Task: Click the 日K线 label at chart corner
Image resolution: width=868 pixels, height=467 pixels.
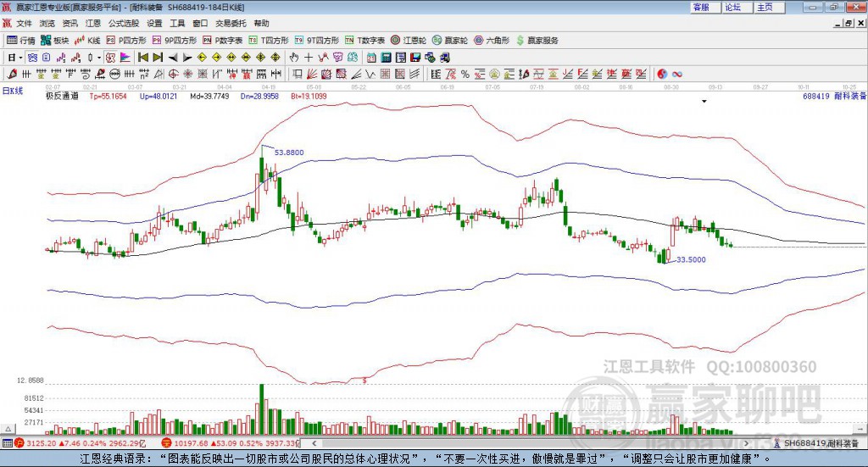Action: 13,91
